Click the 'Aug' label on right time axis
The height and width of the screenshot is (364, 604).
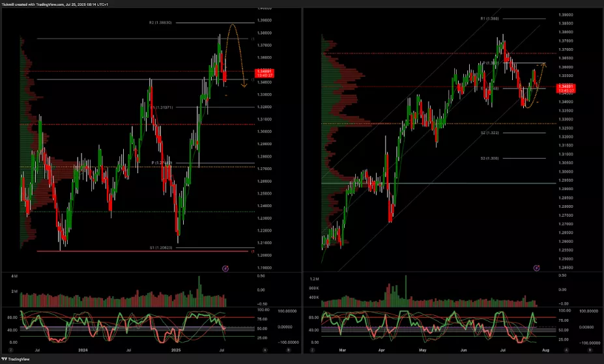(x=543, y=350)
